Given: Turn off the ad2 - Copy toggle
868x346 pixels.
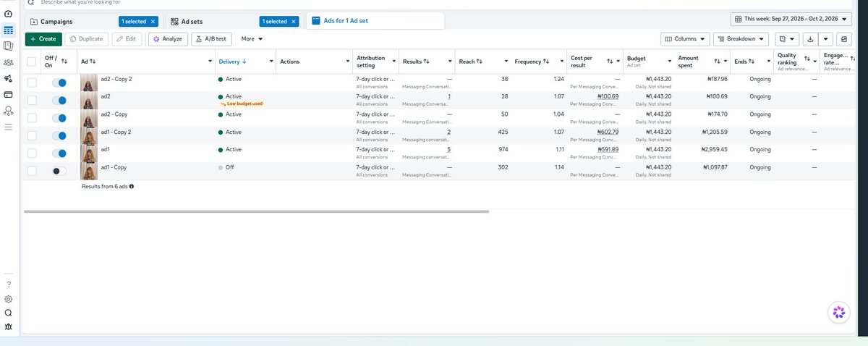Looking at the screenshot, I should pos(59,118).
